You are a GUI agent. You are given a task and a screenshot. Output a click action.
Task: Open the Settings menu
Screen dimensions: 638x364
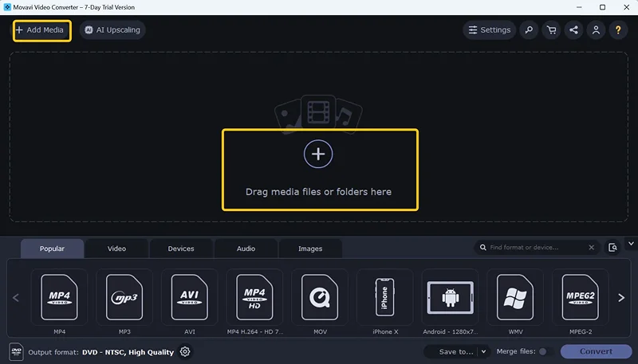pos(489,30)
